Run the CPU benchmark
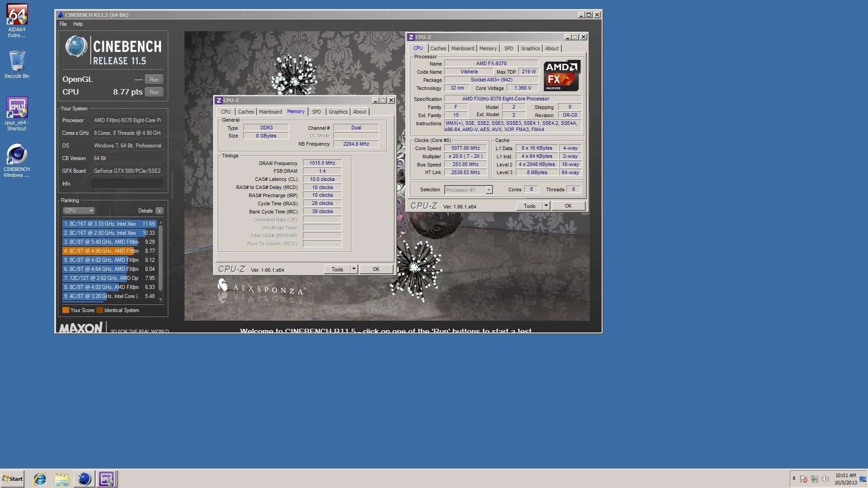This screenshot has width=868, height=488. point(154,92)
